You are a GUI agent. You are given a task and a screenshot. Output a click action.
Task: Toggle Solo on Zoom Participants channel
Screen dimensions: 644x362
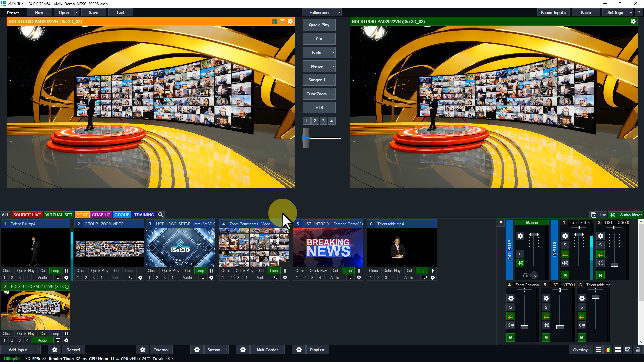[x=511, y=307]
